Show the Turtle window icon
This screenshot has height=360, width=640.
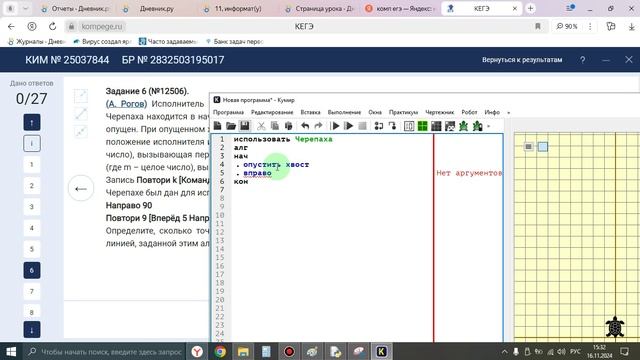tap(463, 126)
